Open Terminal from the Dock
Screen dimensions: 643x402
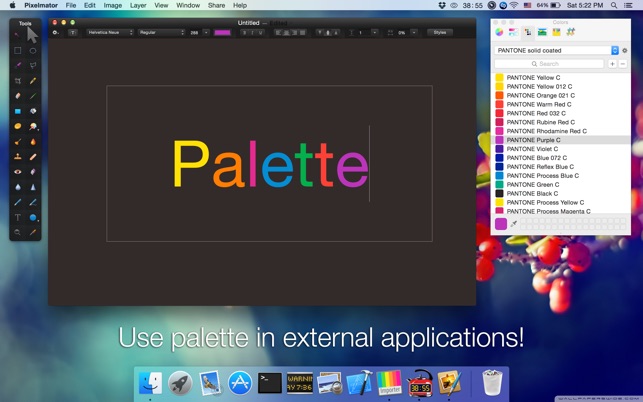[x=269, y=383]
